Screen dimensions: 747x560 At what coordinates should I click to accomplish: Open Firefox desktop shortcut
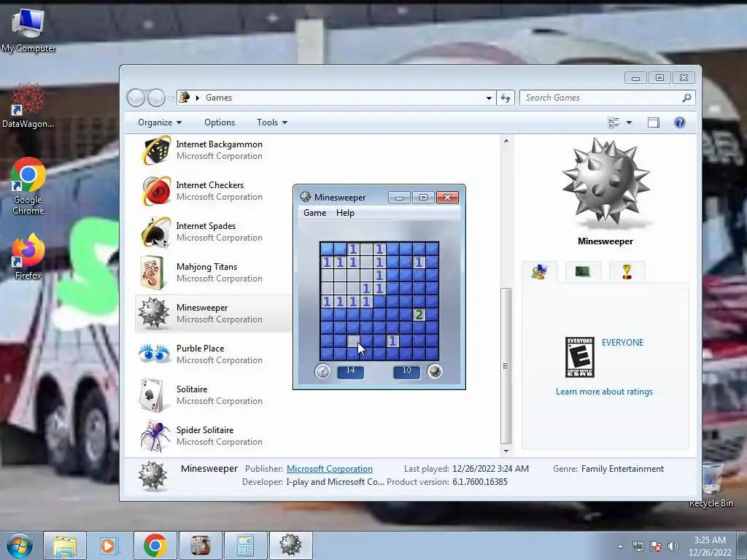(x=28, y=256)
